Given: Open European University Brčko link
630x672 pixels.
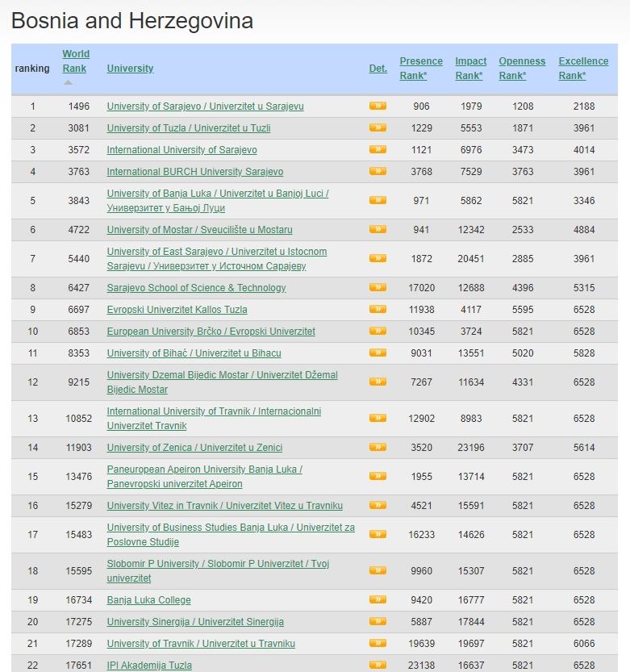Looking at the screenshot, I should pos(211,332).
